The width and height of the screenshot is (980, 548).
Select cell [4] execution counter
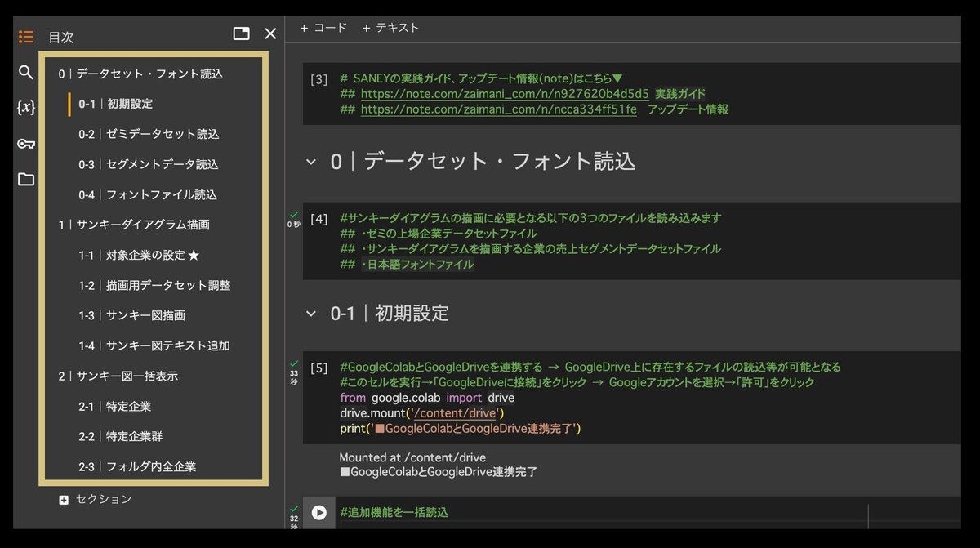(319, 219)
